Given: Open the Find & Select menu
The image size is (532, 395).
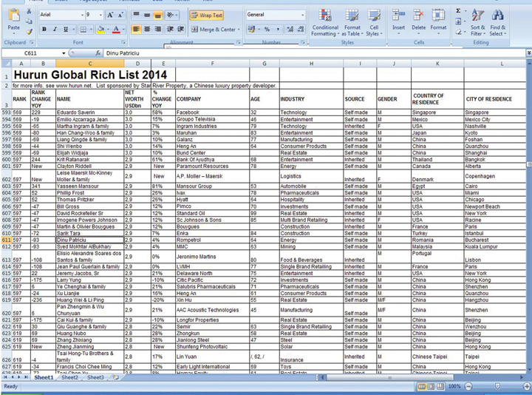Looking at the screenshot, I should [x=498, y=22].
